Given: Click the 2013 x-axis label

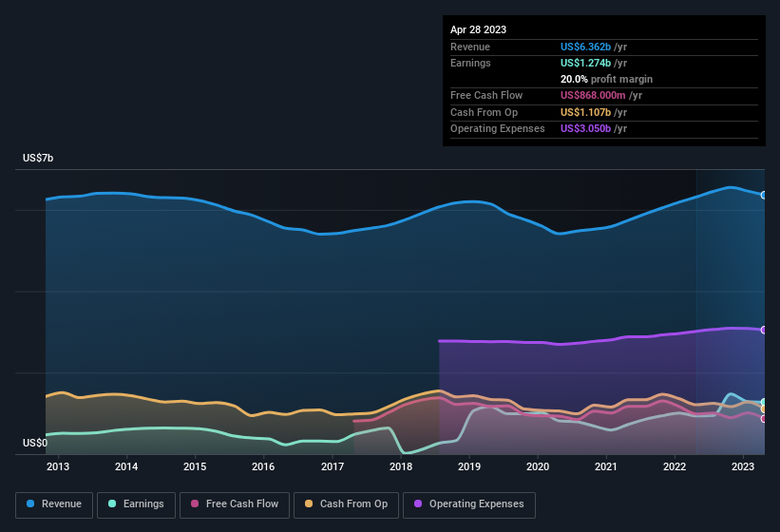Looking at the screenshot, I should (58, 466).
